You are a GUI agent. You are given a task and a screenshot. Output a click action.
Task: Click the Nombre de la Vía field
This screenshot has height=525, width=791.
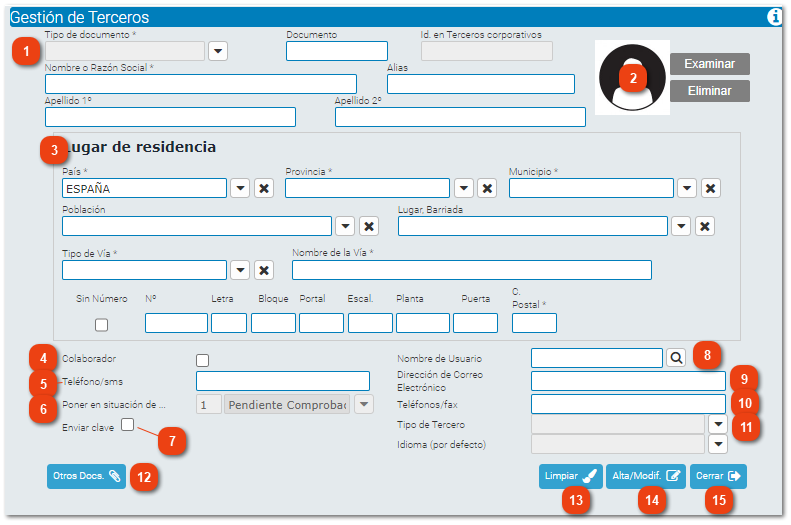pos(472,270)
